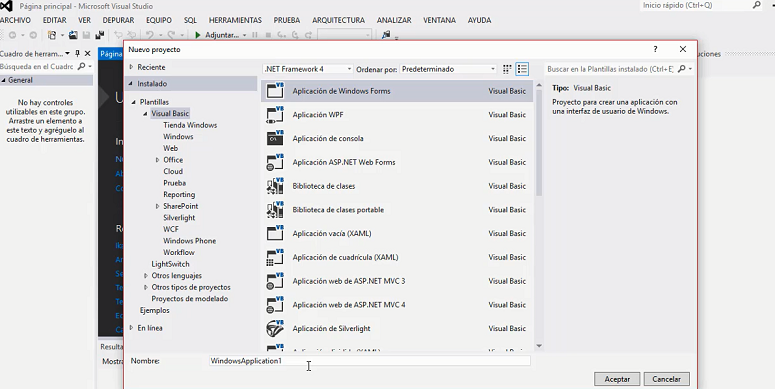
Task: Expand Otros tipos de proyectos node
Action: (x=145, y=287)
